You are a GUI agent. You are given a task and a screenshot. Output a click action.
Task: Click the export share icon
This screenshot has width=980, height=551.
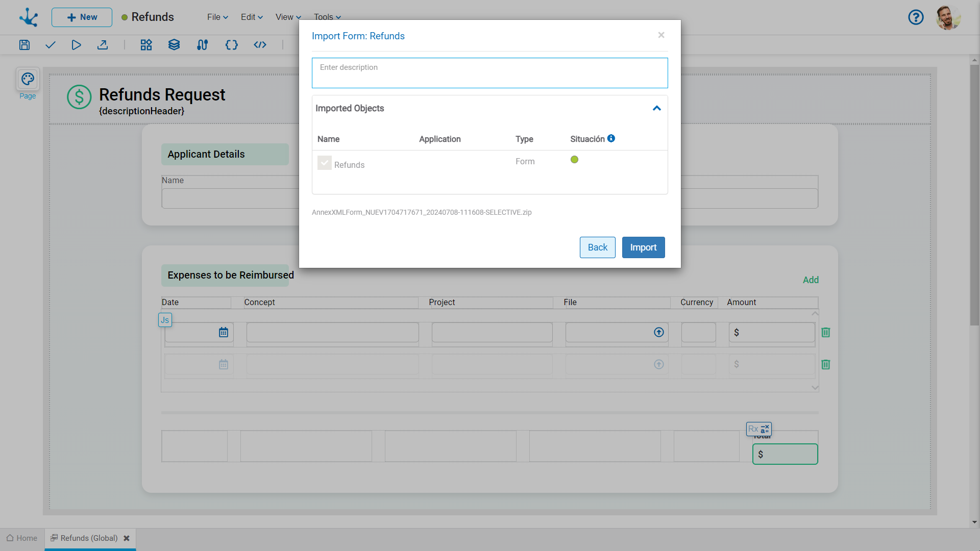[103, 45]
